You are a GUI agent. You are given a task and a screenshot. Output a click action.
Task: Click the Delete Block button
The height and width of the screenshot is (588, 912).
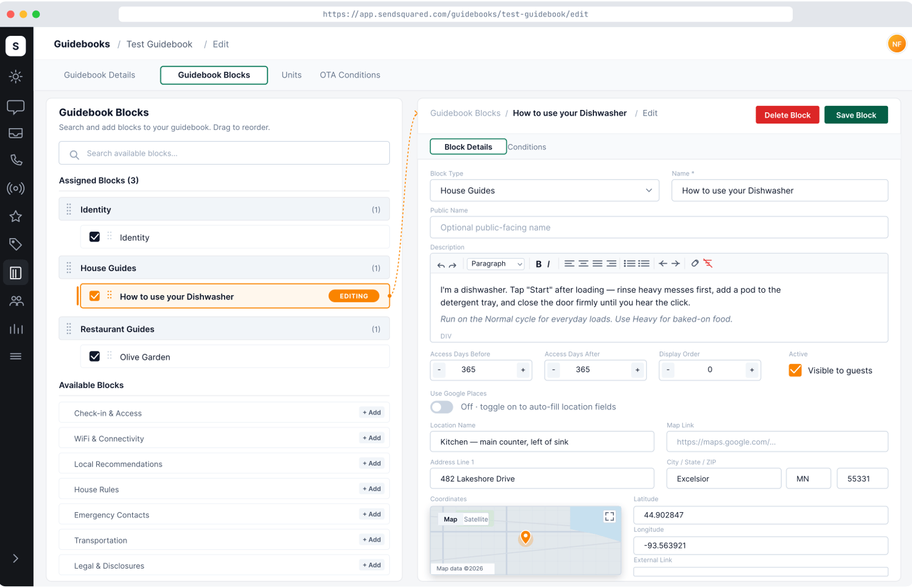(x=787, y=115)
